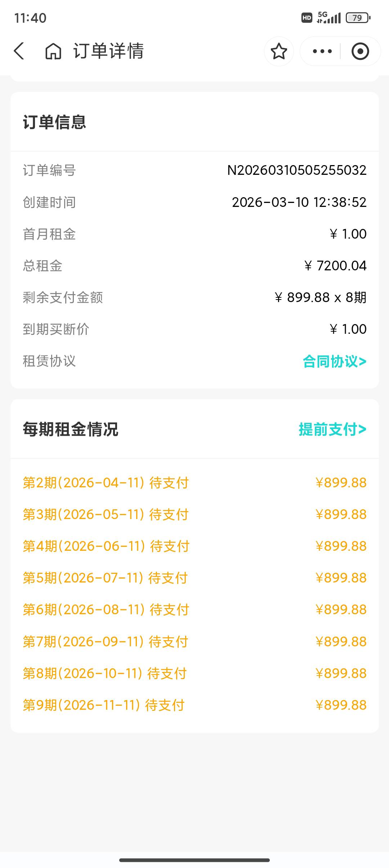Tap the back arrow icon
389x868 pixels.
pos(19,51)
